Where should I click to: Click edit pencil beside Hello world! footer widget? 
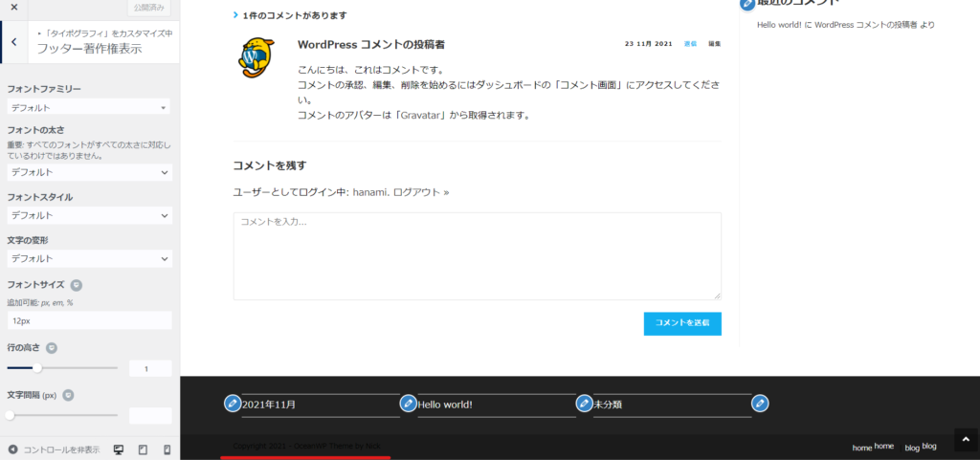click(x=408, y=404)
